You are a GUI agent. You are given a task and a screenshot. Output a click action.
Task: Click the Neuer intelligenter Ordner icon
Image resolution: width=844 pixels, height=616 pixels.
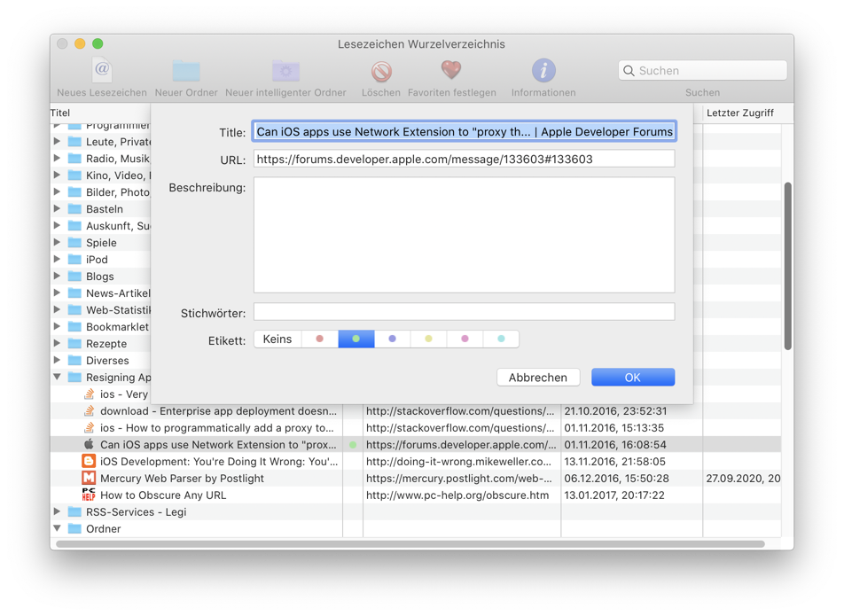[x=285, y=71]
